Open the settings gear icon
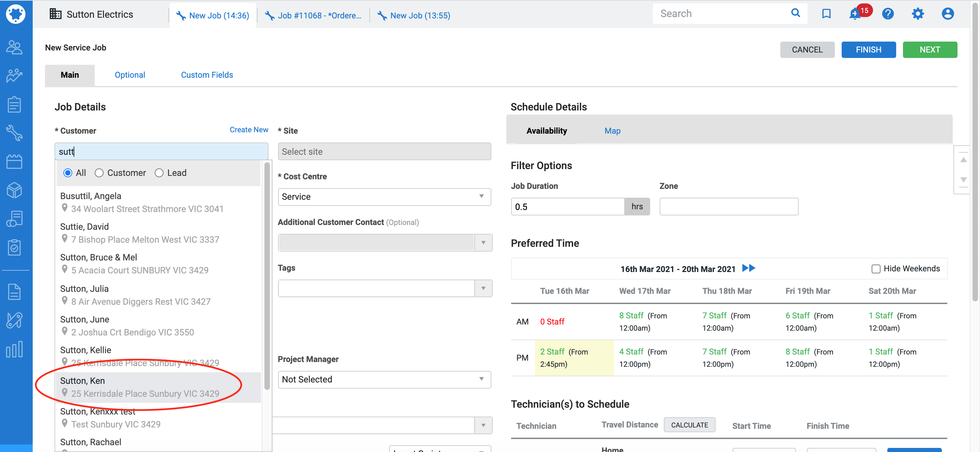The image size is (980, 452). tap(918, 14)
